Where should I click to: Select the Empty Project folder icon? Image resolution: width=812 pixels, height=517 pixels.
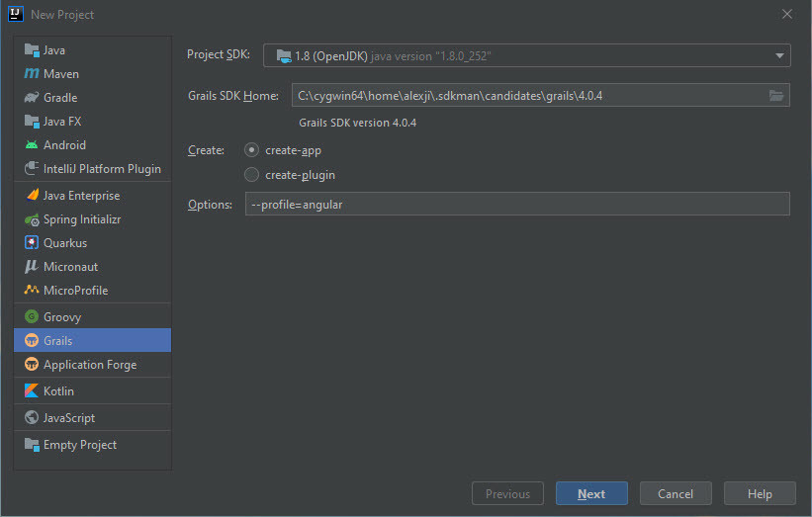(32, 445)
